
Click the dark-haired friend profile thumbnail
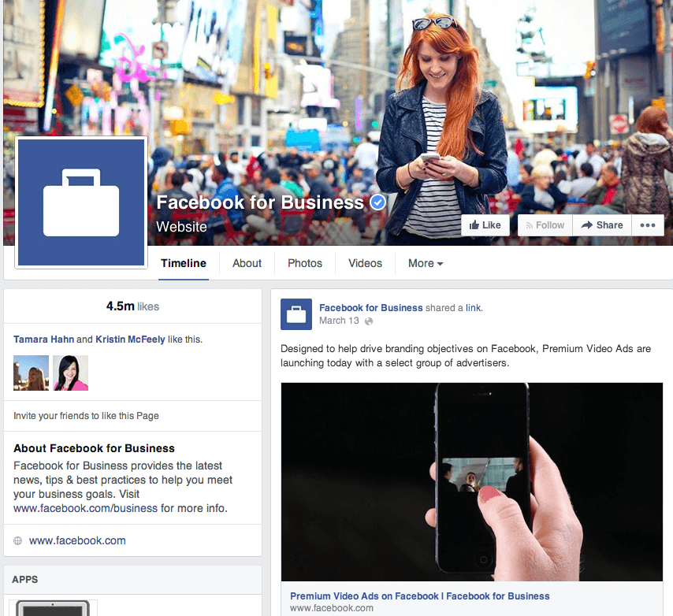pyautogui.click(x=70, y=373)
